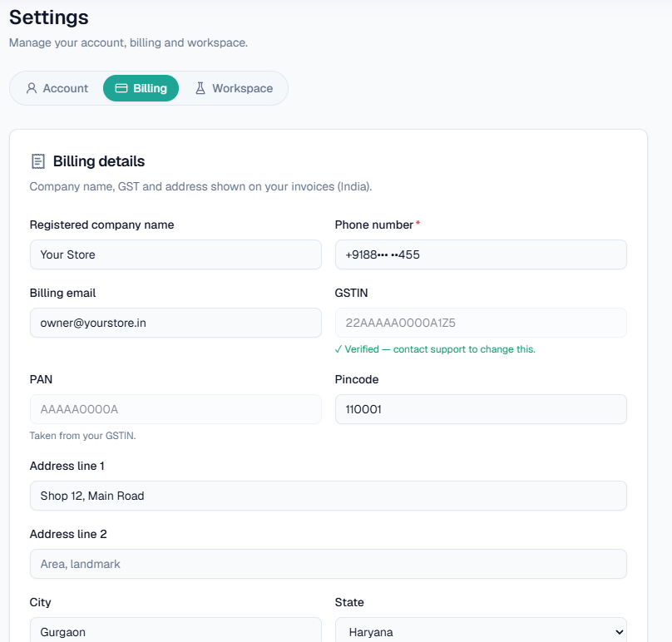Viewport: 672px width, 642px height.
Task: Click the Verified contact support message
Action: [435, 349]
